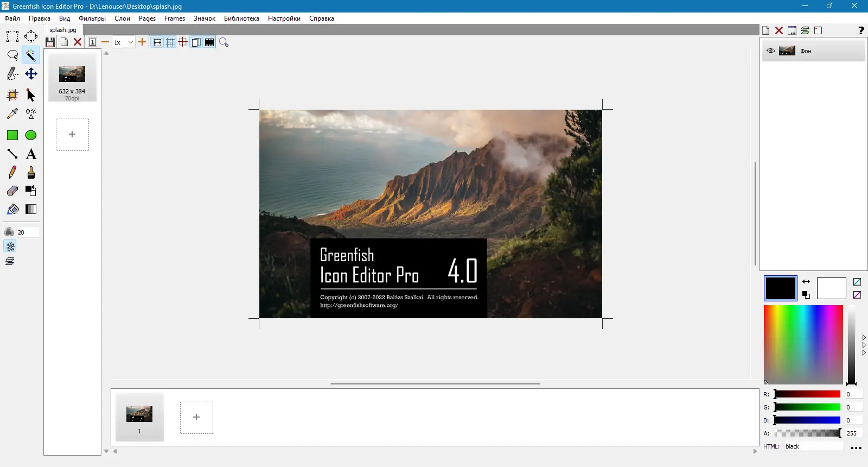Open the Слои menu

pos(123,18)
